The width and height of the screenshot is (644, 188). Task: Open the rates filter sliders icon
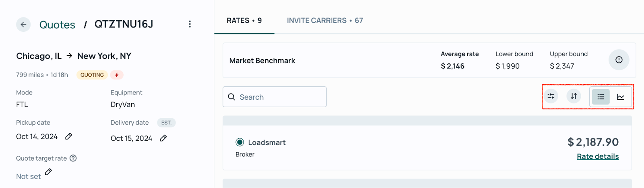[551, 96]
